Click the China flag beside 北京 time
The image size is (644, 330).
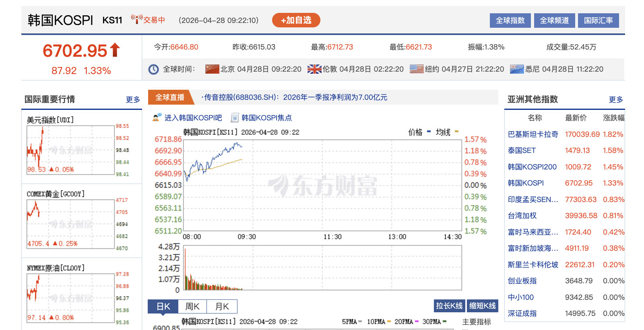212,69
